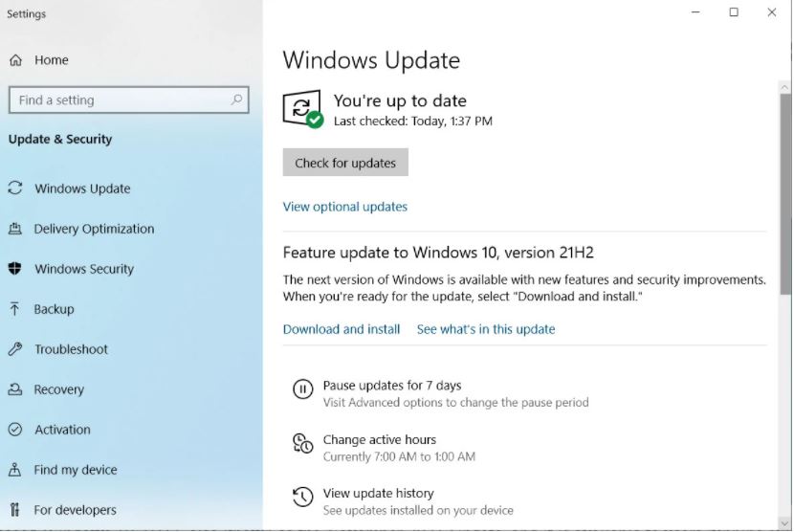Viewport: 794px width, 532px height.
Task: Click the Find my device person icon
Action: 15,470
